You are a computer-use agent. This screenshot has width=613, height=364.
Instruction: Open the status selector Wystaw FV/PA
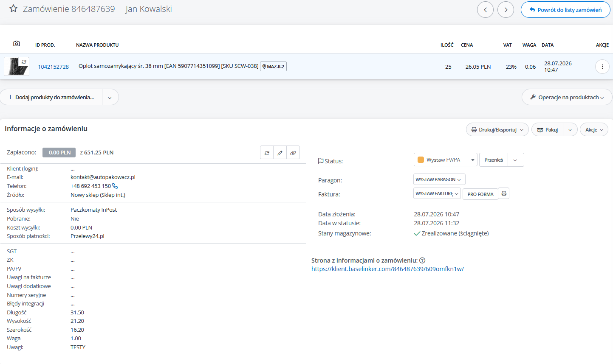tap(446, 160)
